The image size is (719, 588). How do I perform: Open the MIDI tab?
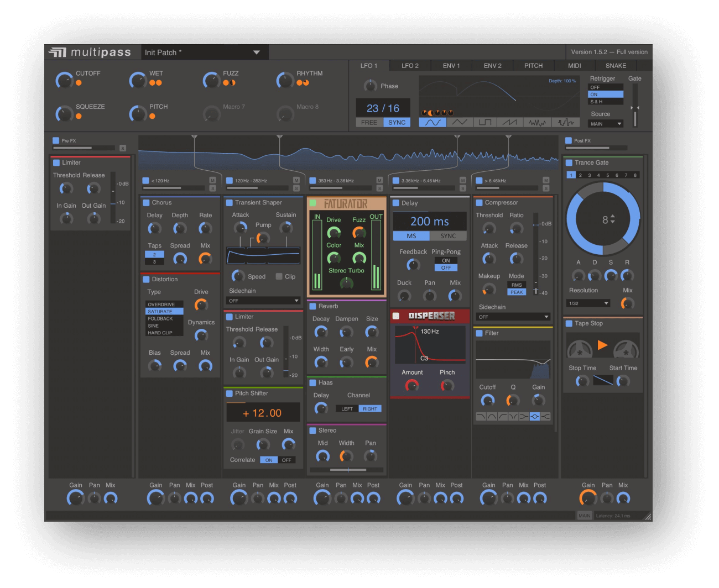[x=575, y=66]
